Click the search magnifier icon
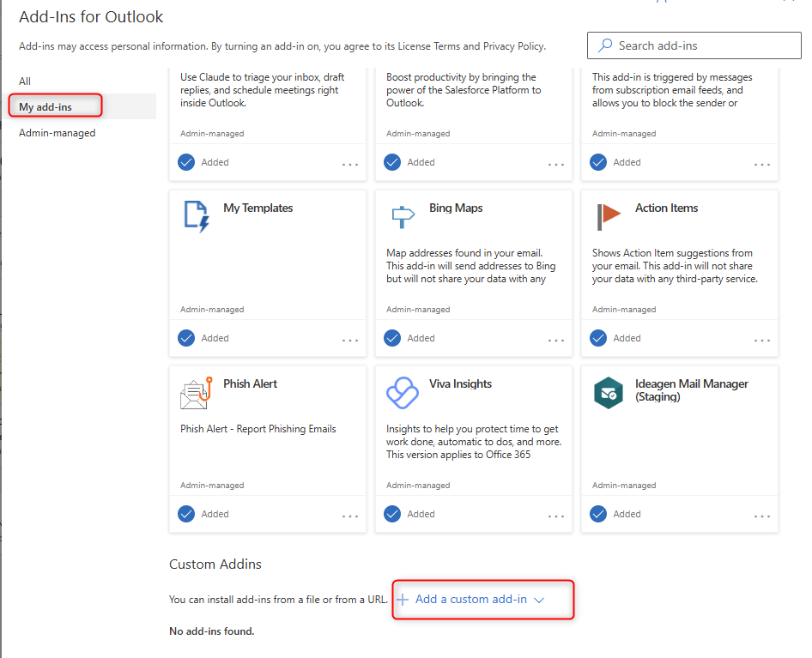 [x=604, y=45]
